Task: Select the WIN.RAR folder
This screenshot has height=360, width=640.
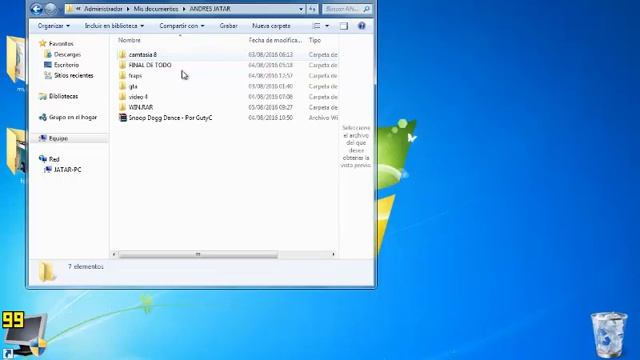Action: pyautogui.click(x=141, y=107)
